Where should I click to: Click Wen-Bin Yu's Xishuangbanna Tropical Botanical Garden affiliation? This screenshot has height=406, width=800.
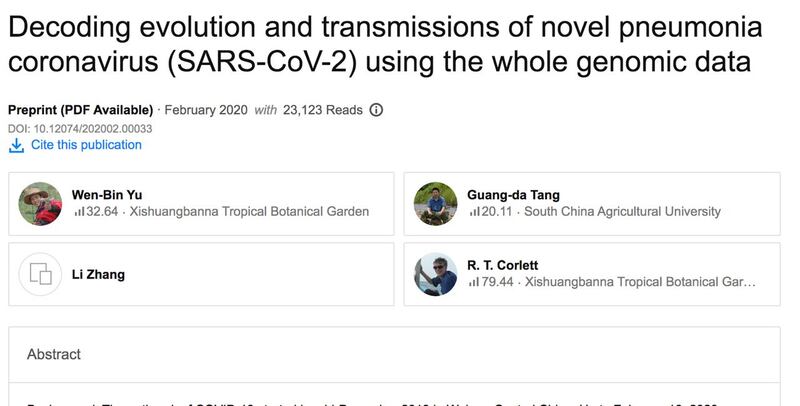247,212
